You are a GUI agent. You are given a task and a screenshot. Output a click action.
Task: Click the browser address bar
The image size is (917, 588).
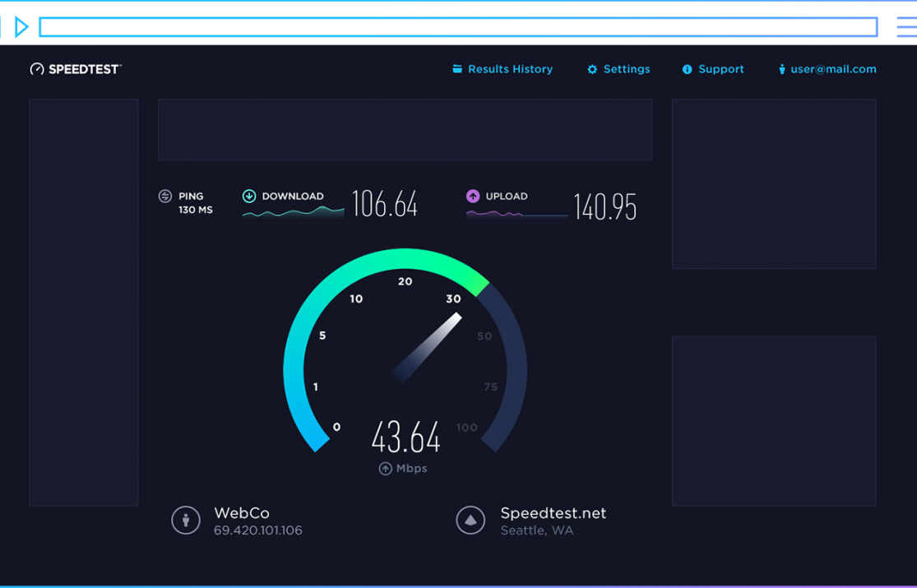pos(458,27)
